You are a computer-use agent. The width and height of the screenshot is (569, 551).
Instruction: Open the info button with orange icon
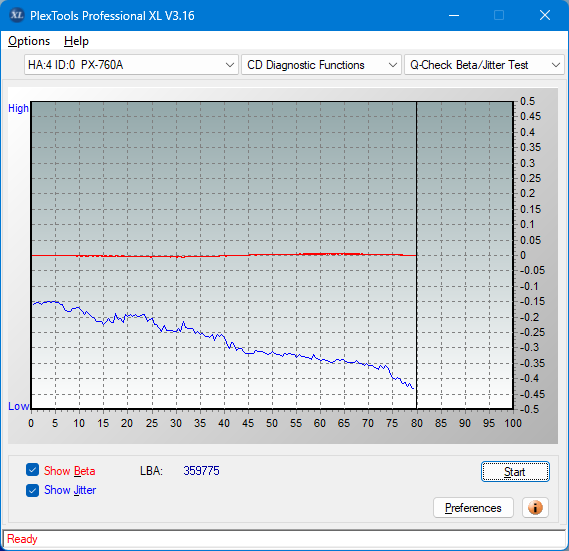535,507
